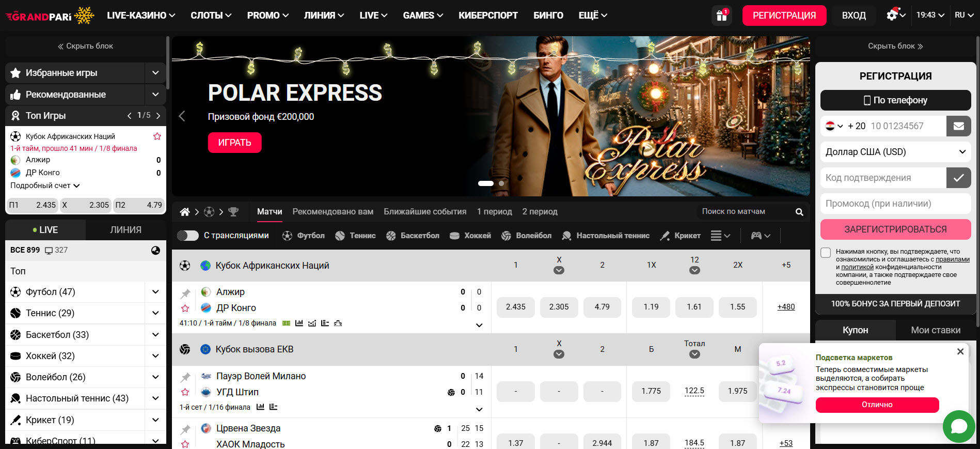Open the gift bonuses icon with notification badge
The height and width of the screenshot is (449, 980).
point(722,16)
